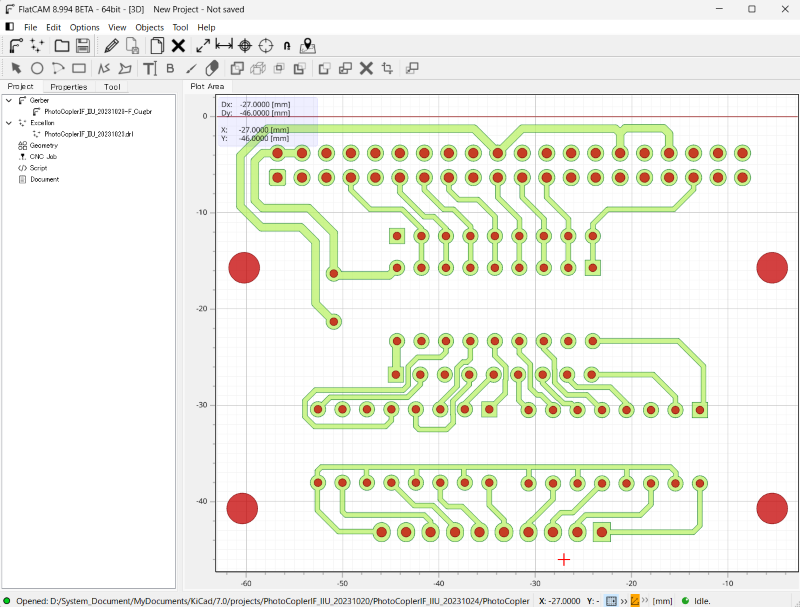Image resolution: width=800 pixels, height=607 pixels.
Task: Select the Eraser tool in toolbar
Action: [212, 68]
